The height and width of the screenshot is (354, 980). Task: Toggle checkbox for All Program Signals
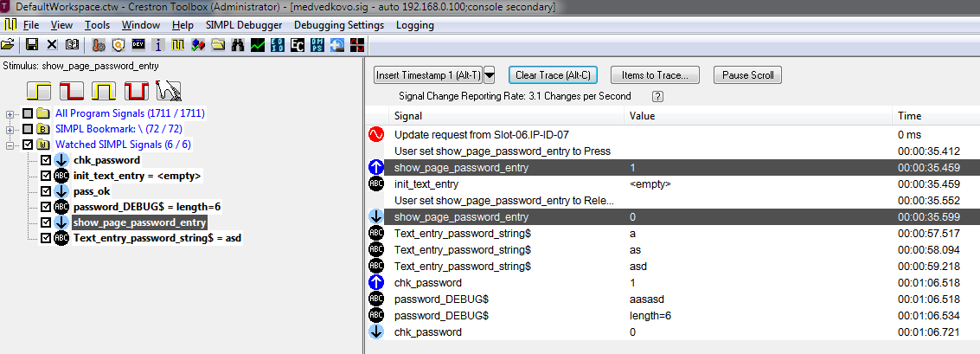pyautogui.click(x=28, y=113)
